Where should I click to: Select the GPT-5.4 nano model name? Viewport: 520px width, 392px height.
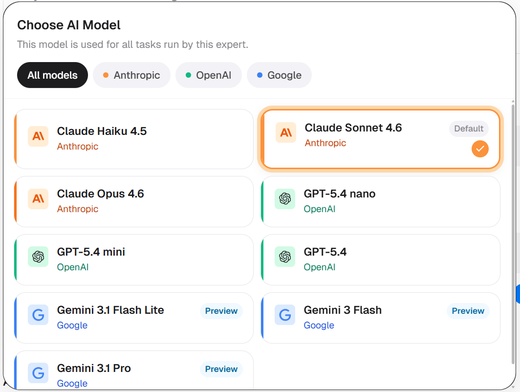click(x=339, y=194)
